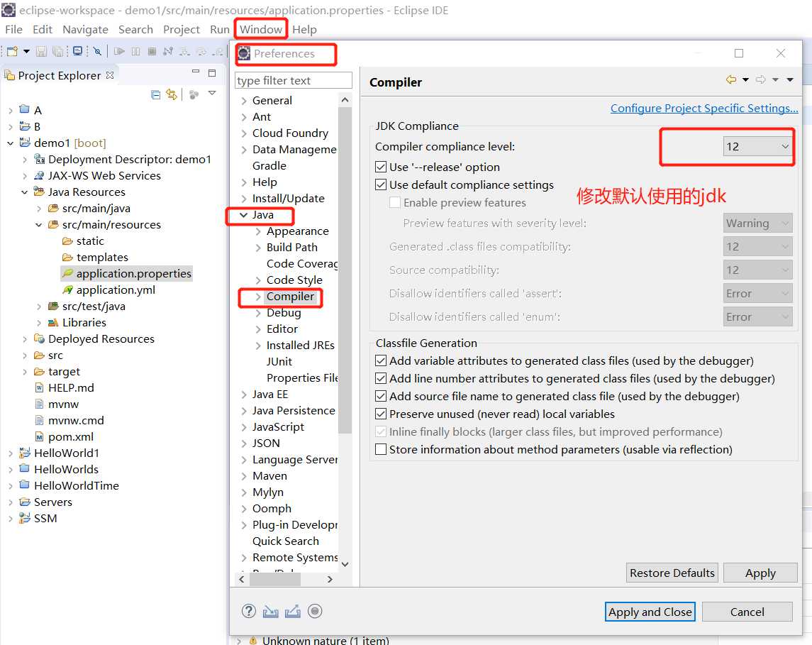The height and width of the screenshot is (645, 812).
Task: Click the Project Explorer filter icon
Action: click(194, 94)
